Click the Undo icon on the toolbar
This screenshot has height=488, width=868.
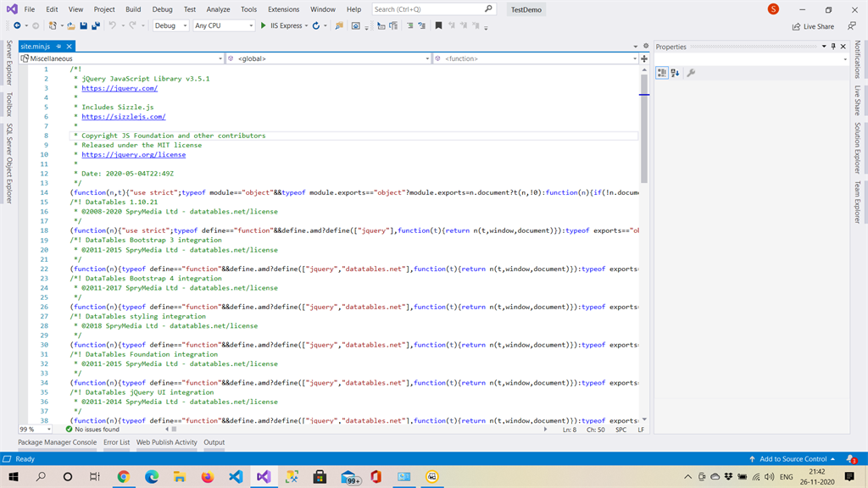pos(113,25)
